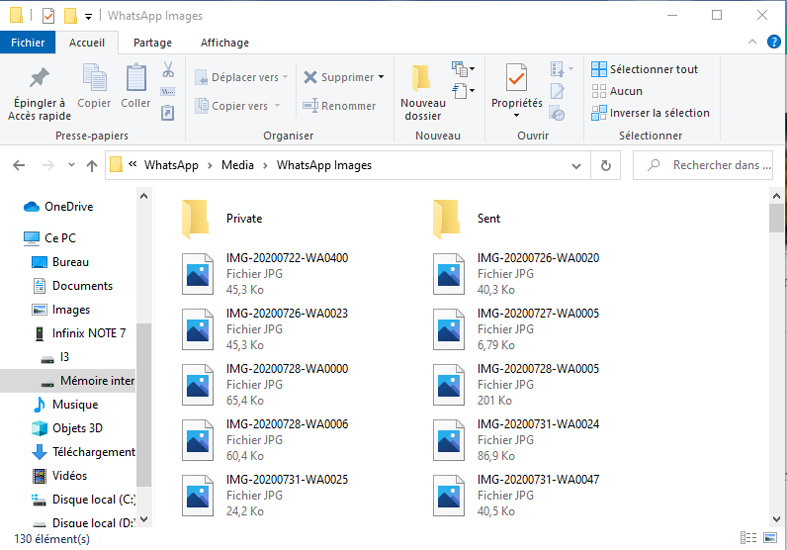
Task: Select Documents in navigation pane
Action: tap(72, 286)
